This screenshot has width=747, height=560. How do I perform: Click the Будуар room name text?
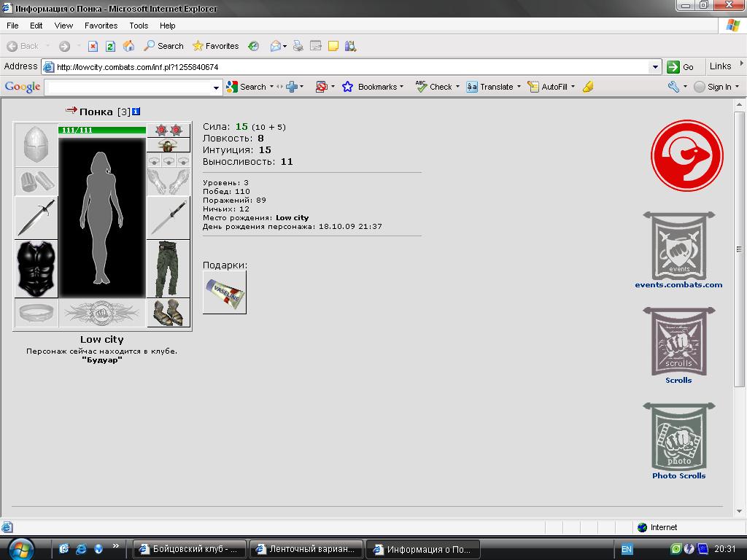click(x=102, y=360)
